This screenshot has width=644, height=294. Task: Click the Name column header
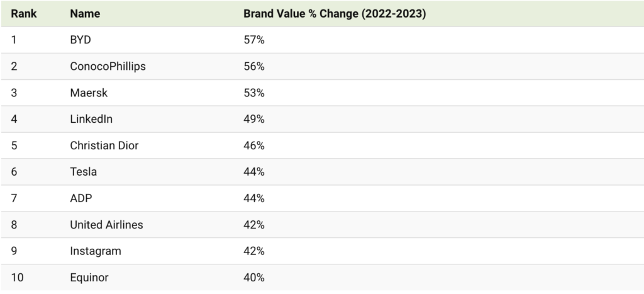tap(85, 13)
